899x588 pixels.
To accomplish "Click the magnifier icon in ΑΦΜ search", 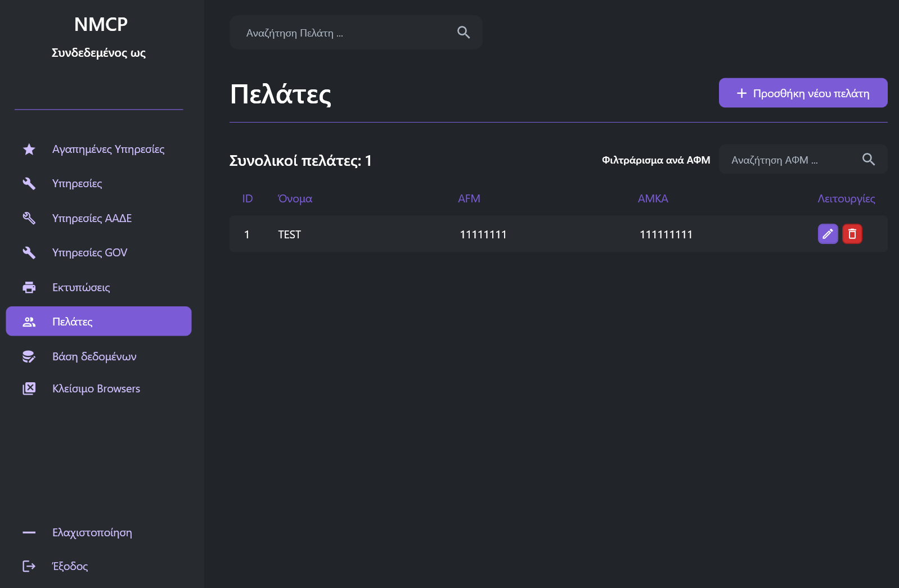I will point(868,160).
